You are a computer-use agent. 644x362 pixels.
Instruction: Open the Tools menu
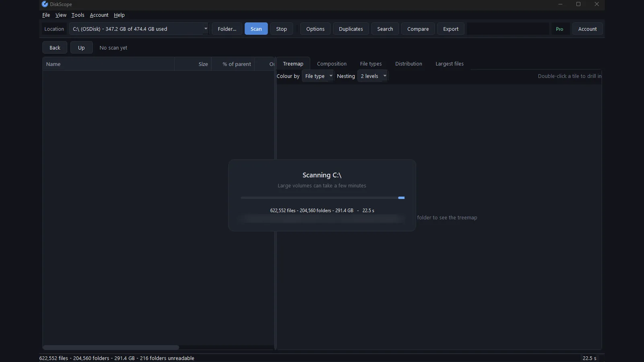pos(78,15)
